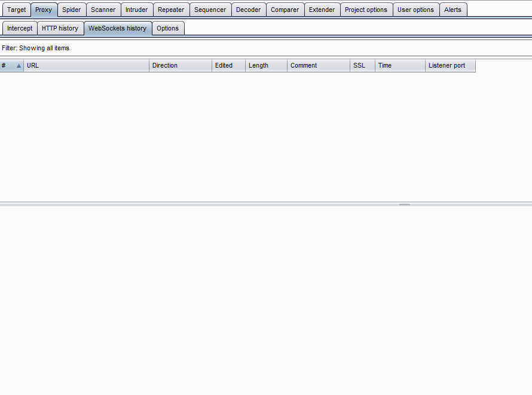532x395 pixels.
Task: Sort table by Direction column
Action: 181,66
